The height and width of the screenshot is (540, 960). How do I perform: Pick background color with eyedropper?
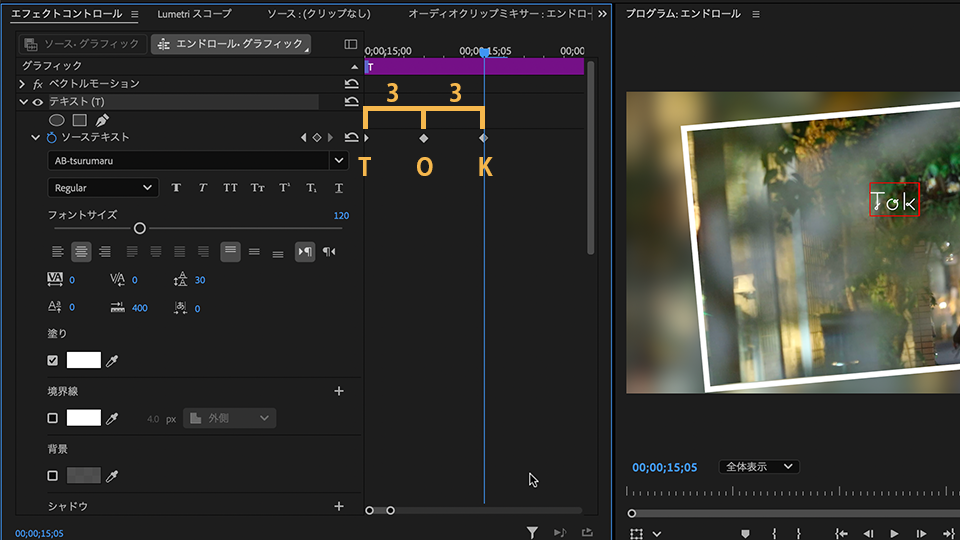tap(112, 476)
